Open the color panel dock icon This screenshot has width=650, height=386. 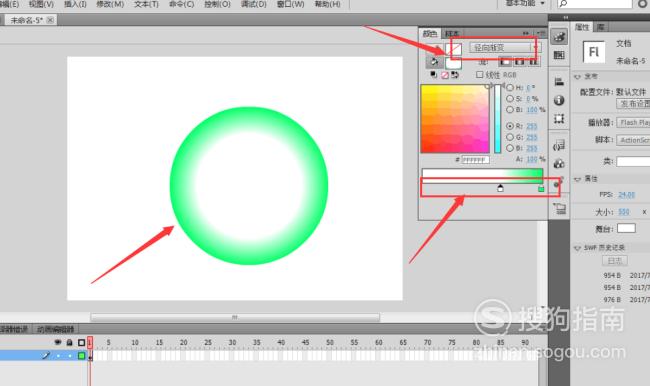[x=559, y=36]
